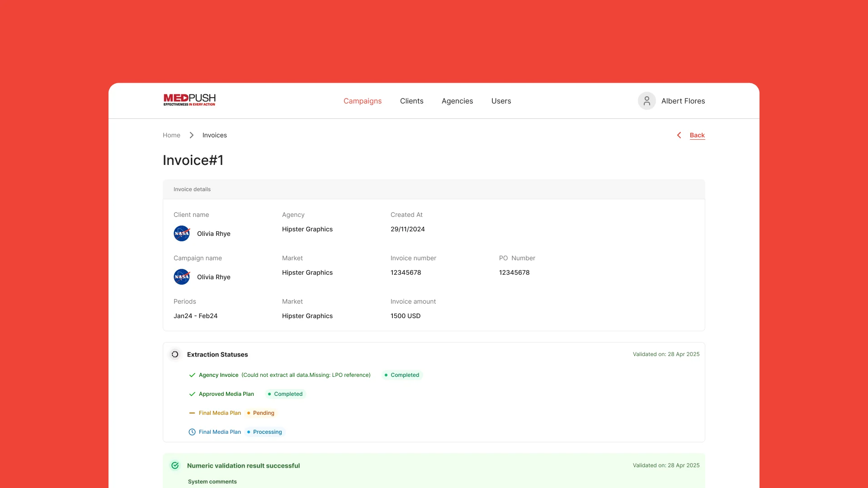Click the Agency value Hipster Graphics
The width and height of the screenshot is (868, 488).
[x=307, y=229]
